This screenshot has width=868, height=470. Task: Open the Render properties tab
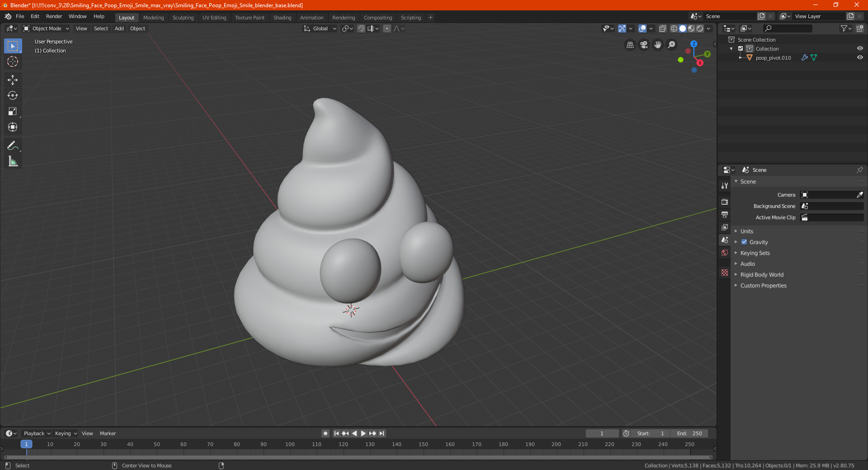pyautogui.click(x=725, y=202)
